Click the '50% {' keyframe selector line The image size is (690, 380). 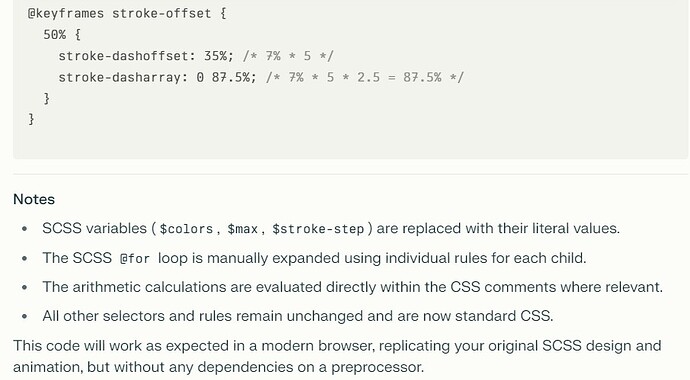tap(62, 35)
